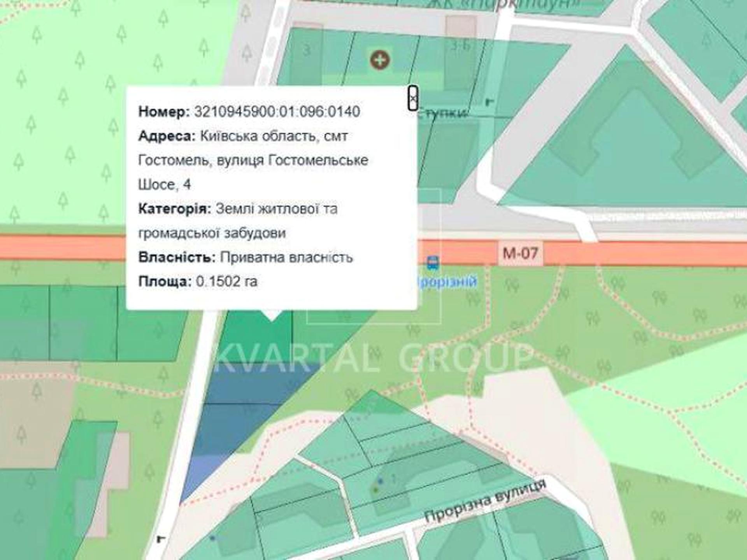Select the cadastral number 3210945900:01:096:0140

pos(277,112)
